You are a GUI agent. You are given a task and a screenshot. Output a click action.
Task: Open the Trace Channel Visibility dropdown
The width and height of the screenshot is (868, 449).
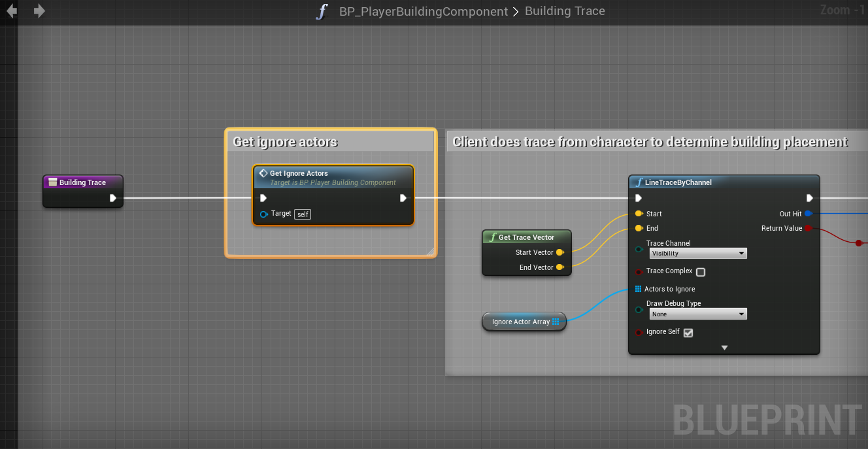click(x=697, y=253)
